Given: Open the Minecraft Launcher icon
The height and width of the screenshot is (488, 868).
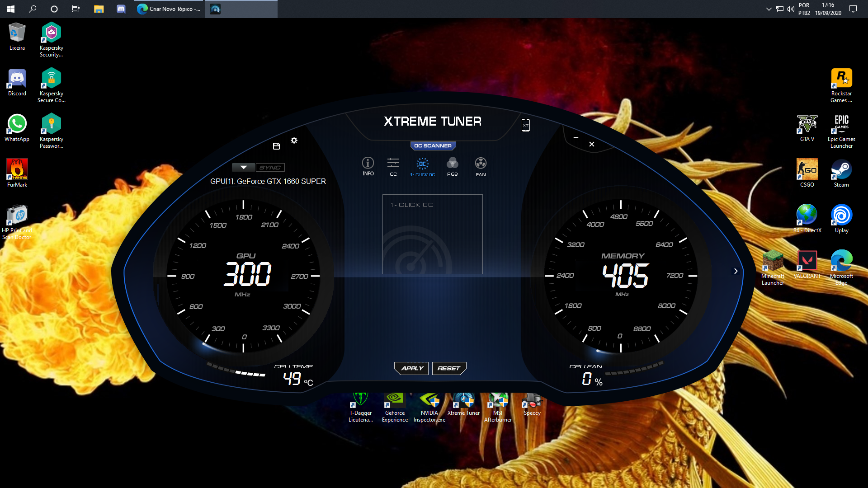Looking at the screenshot, I should [x=773, y=267].
